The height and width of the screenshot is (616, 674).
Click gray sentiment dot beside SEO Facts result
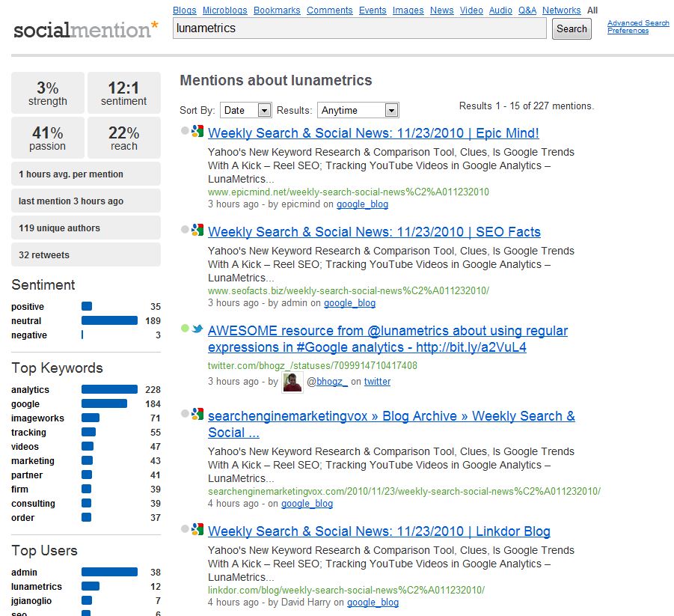(x=185, y=230)
